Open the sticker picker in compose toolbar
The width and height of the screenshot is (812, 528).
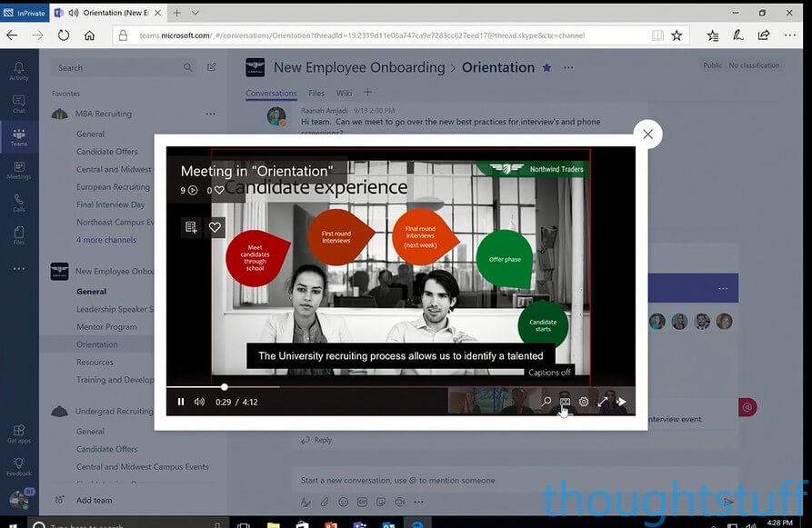point(381,502)
